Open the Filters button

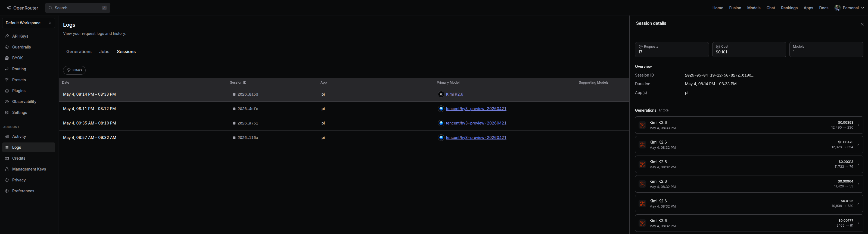click(x=74, y=70)
